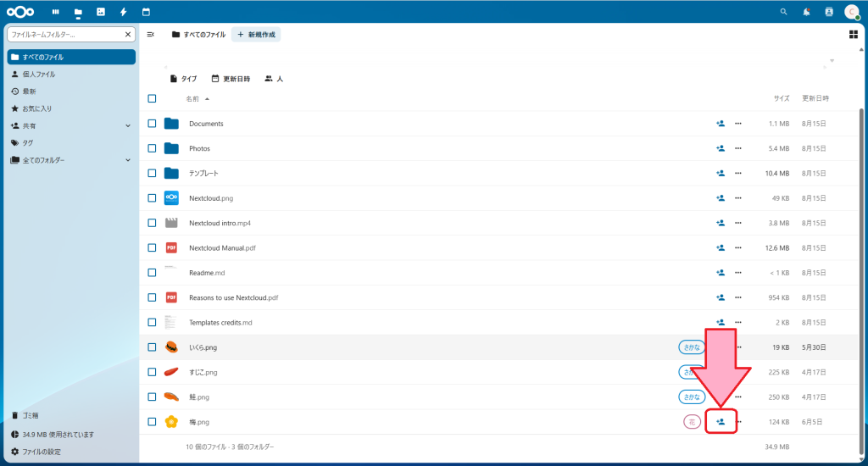The image size is (868, 466).
Task: Click the search magnifier icon
Action: (x=783, y=12)
